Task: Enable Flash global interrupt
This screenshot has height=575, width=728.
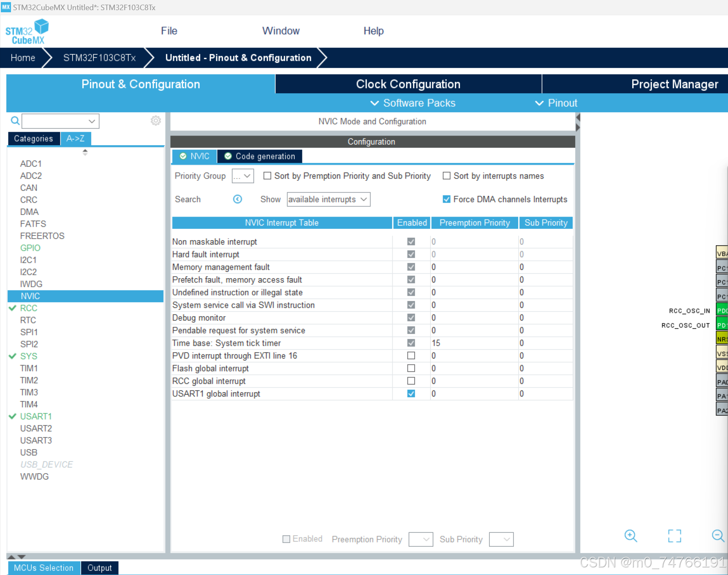Action: pyautogui.click(x=411, y=368)
